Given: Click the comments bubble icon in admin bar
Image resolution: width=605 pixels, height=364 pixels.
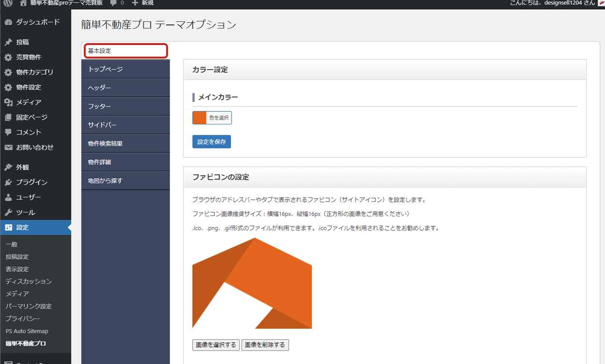Looking at the screenshot, I should point(113,3).
